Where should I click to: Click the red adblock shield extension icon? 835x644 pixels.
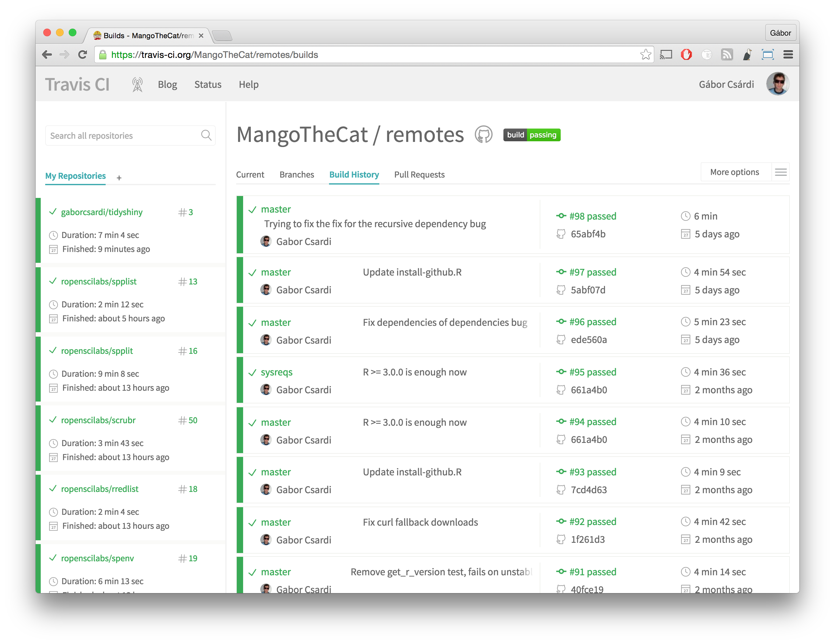686,55
